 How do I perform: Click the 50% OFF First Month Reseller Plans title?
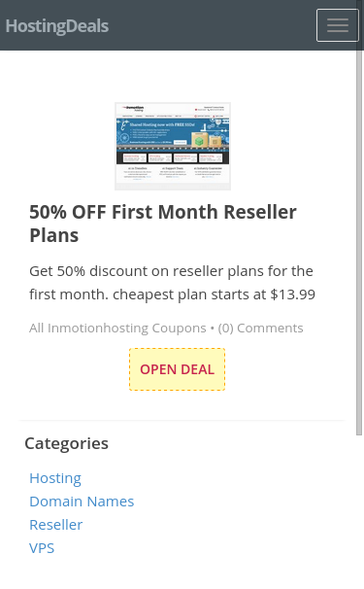click(x=163, y=224)
